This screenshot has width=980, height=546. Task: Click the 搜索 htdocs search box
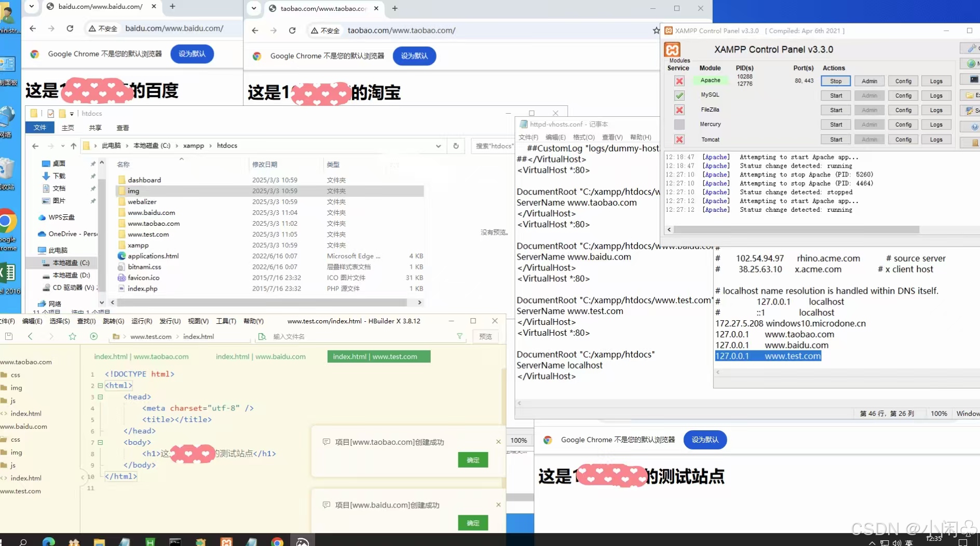(493, 146)
